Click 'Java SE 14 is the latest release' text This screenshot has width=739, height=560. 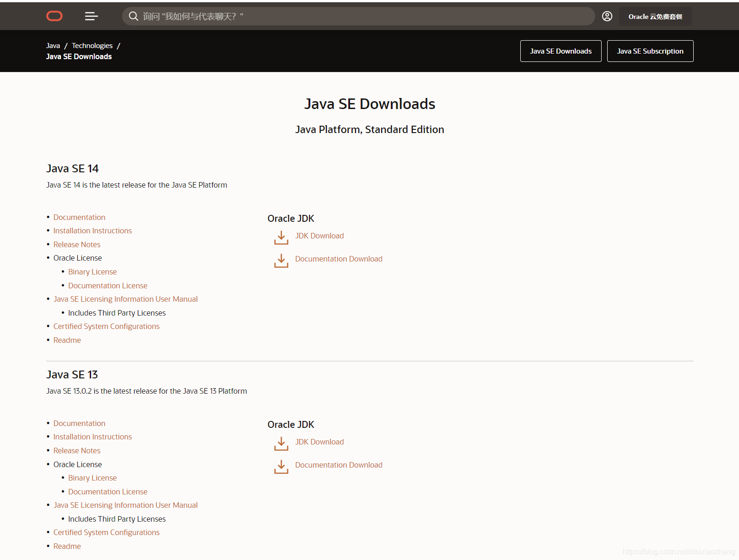click(137, 185)
